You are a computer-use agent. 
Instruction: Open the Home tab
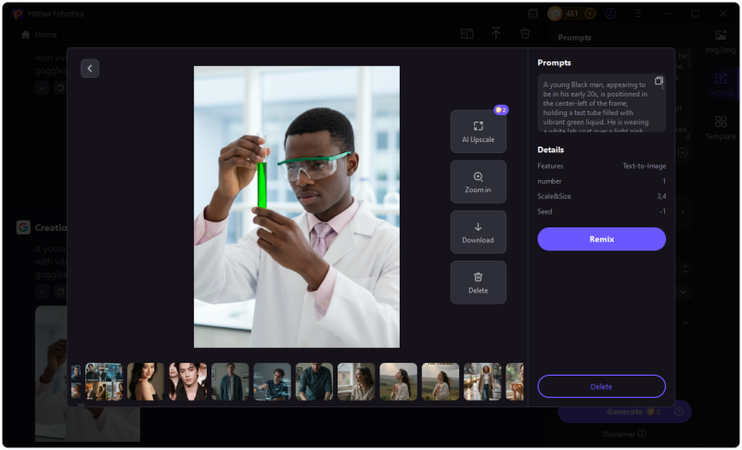tap(39, 35)
